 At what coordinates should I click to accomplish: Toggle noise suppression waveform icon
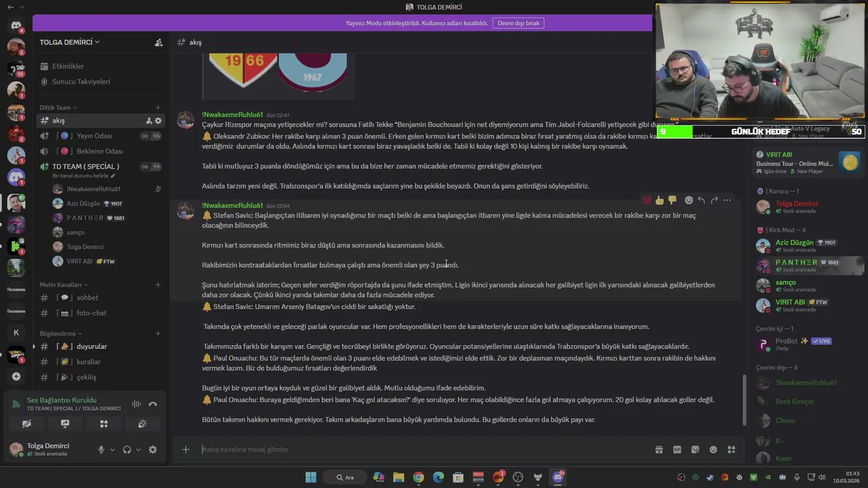click(136, 404)
